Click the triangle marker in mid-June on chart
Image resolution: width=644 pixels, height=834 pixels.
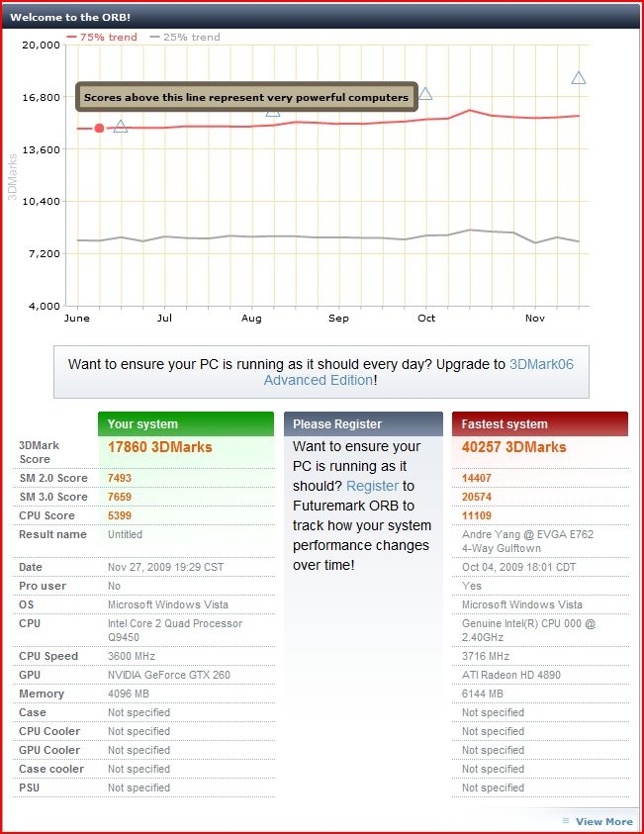click(121, 127)
